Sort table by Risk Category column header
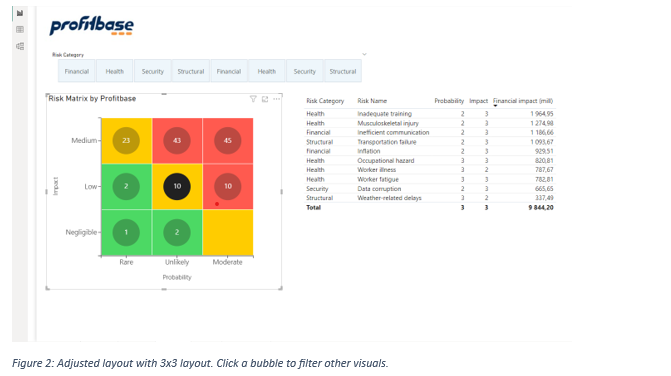This screenshot has width=671, height=376. point(325,101)
